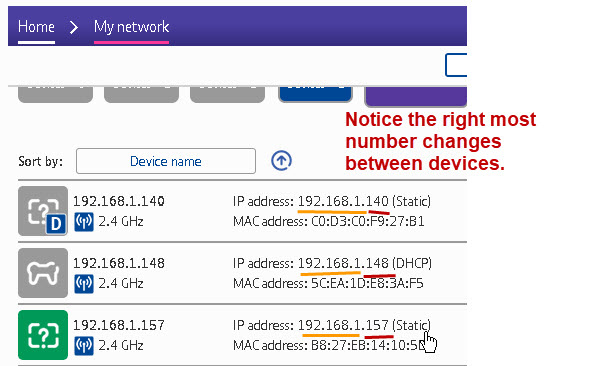Select the first grey filter button
613x366 pixels.
click(56, 94)
